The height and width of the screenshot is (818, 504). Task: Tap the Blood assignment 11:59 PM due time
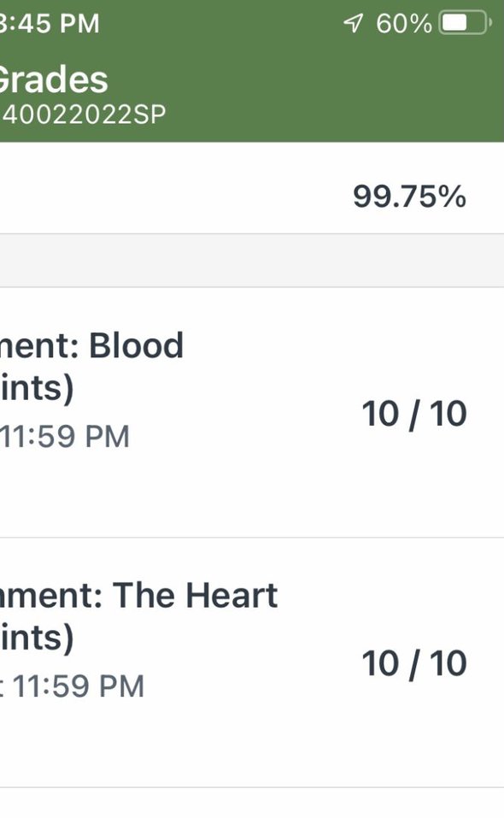(64, 436)
